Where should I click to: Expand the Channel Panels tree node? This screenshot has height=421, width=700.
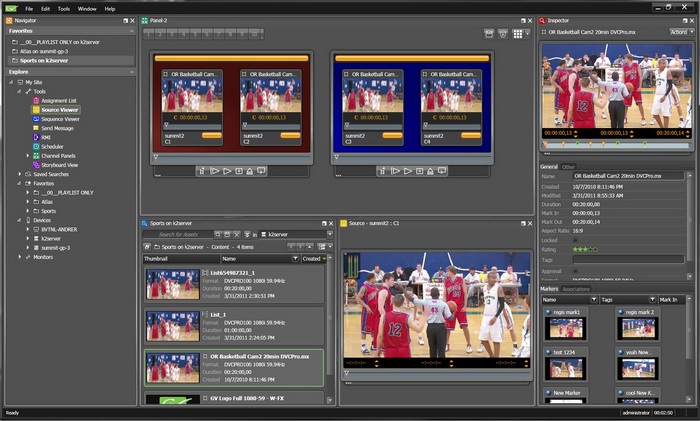click(28, 156)
